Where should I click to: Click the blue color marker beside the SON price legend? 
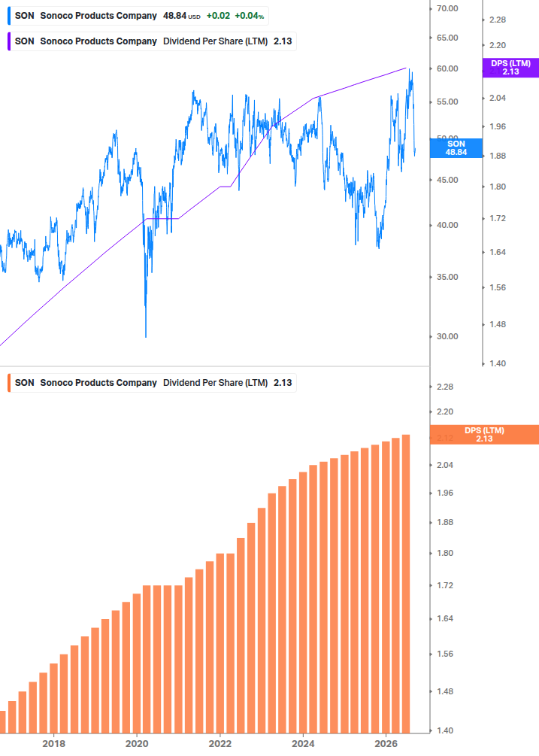[9, 16]
